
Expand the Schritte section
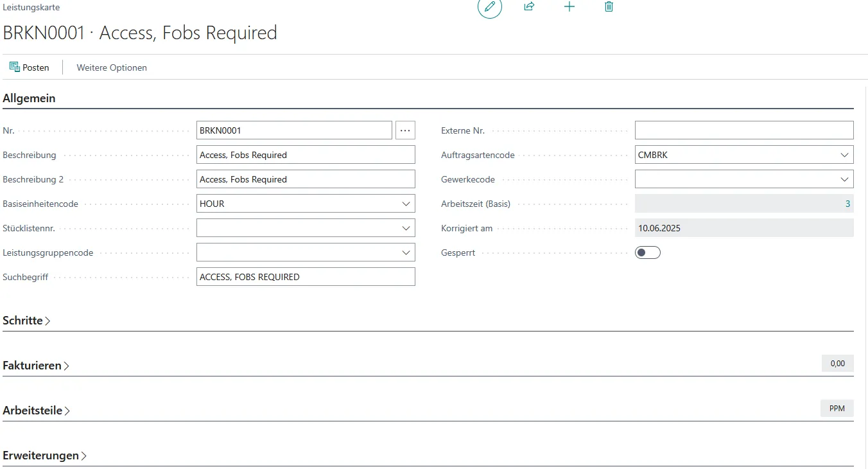[x=27, y=321]
